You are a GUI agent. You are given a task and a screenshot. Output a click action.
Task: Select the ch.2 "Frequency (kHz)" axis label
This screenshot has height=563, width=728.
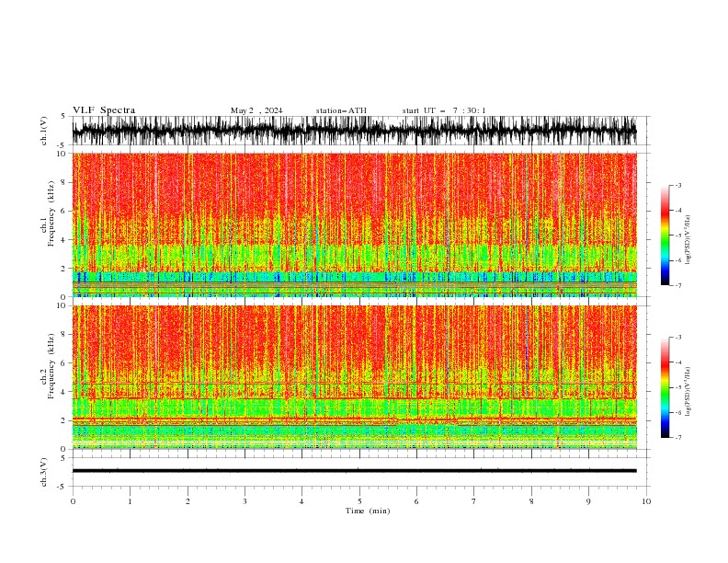coord(51,366)
